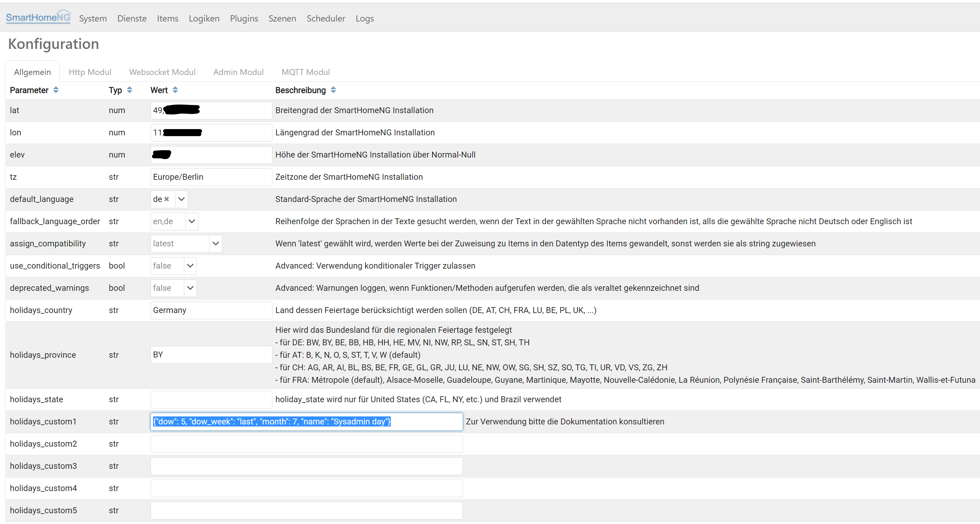Click the SmartHomeNG logo
The height and width of the screenshot is (524, 980).
[x=38, y=16]
